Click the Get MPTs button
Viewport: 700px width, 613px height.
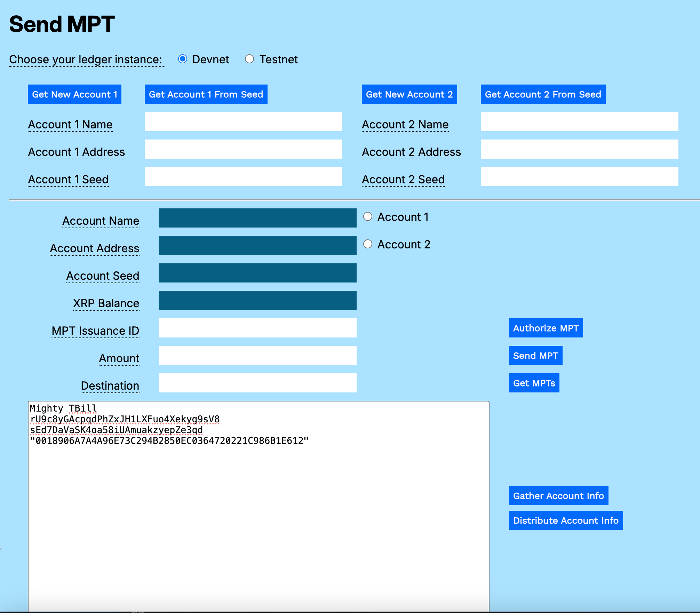tap(534, 383)
